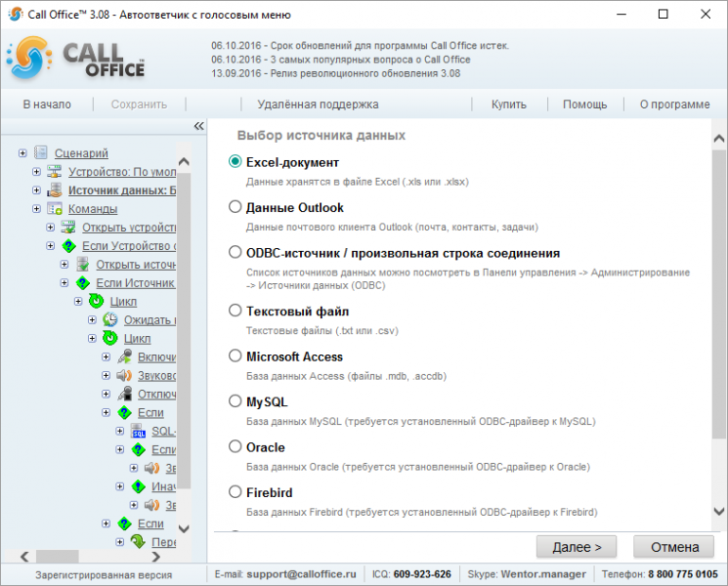
Task: Click the Звуковое speaker icon
Action: point(124,375)
